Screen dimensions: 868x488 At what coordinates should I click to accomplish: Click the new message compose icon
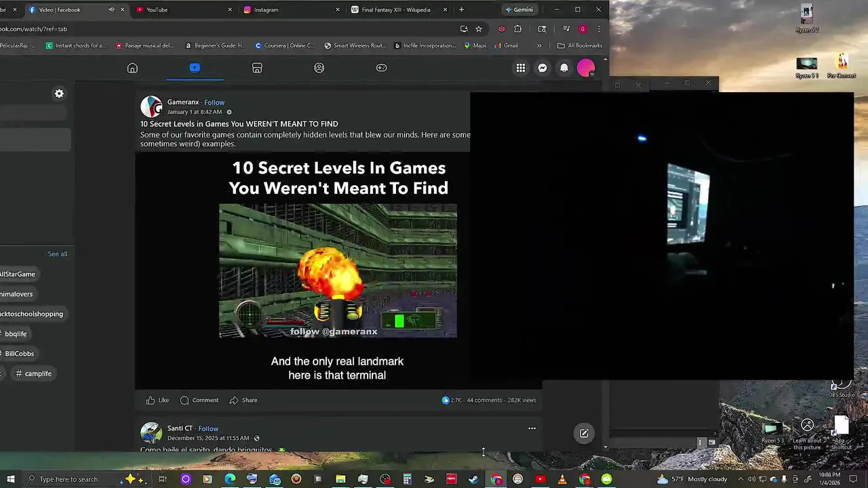click(x=584, y=433)
